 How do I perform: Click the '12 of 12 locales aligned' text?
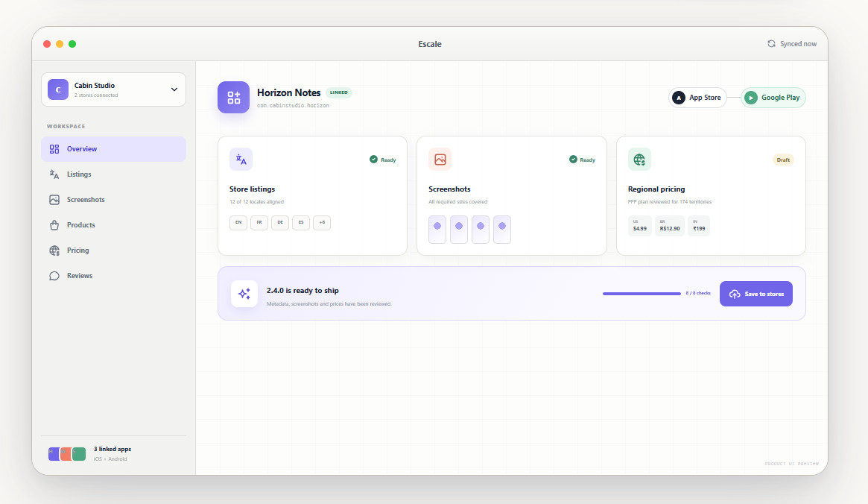(257, 202)
